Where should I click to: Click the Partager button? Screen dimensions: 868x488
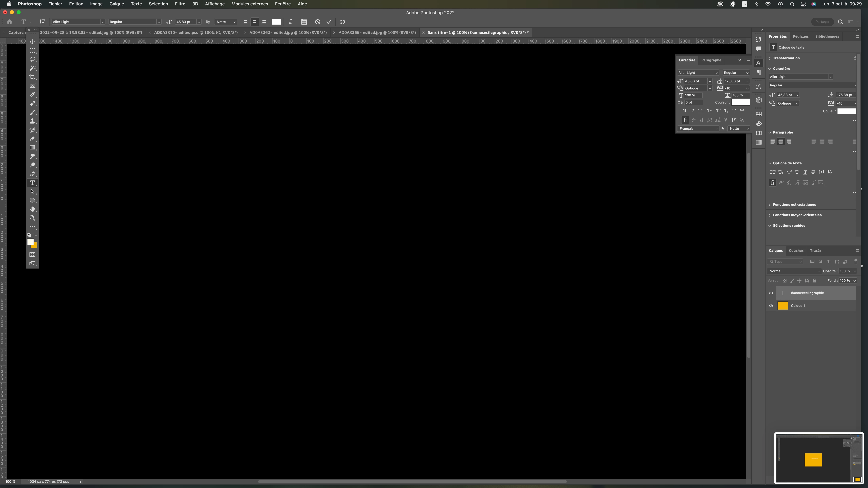[x=822, y=22]
